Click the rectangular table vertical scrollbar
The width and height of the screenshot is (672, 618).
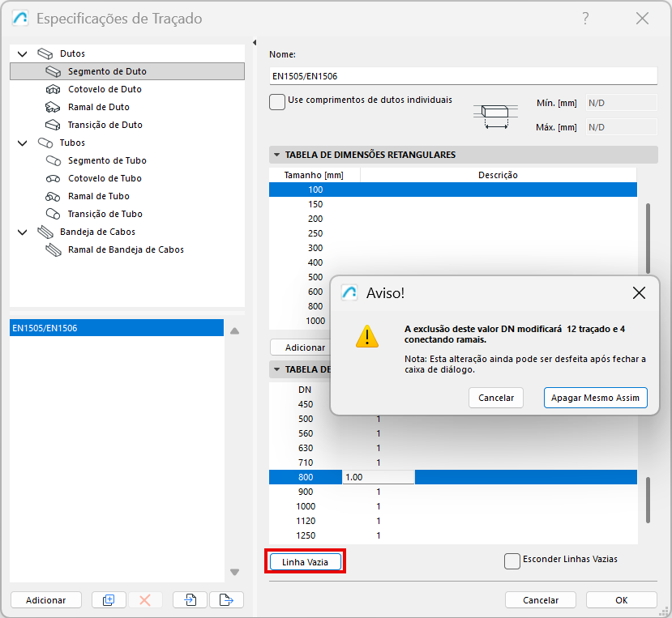pyautogui.click(x=648, y=238)
